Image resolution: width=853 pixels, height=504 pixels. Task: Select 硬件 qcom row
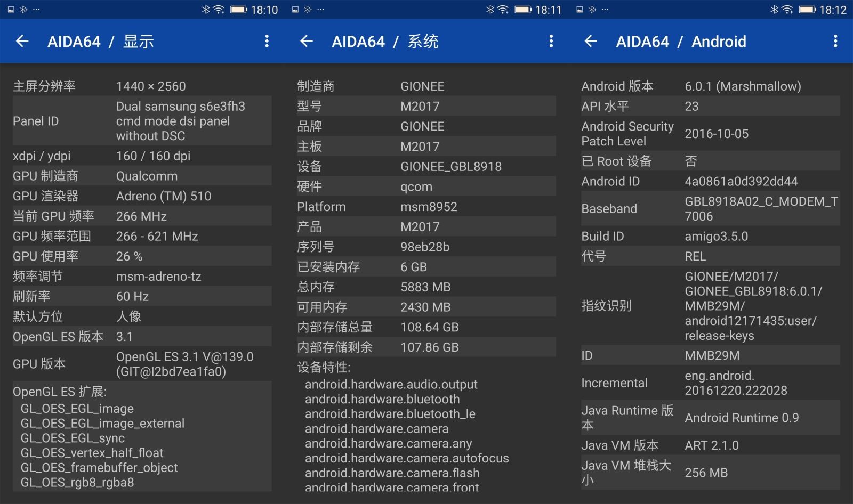426,186
